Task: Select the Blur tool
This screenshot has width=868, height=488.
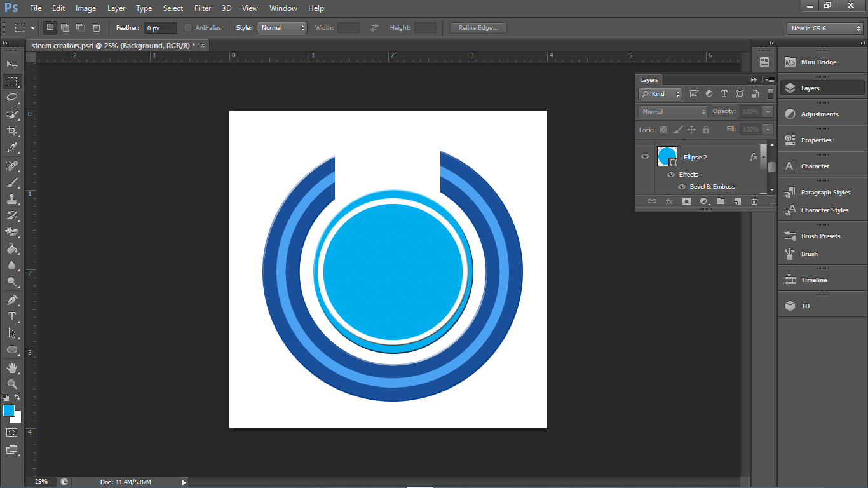Action: 12,265
